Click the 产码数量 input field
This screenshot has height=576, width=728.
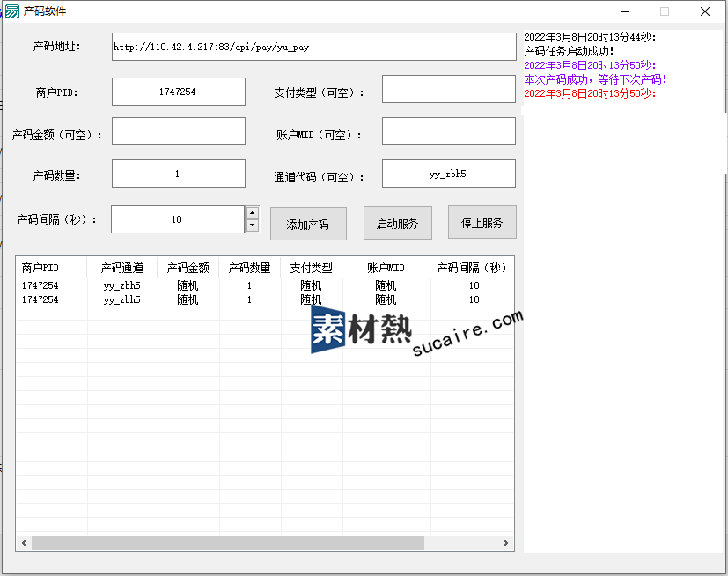(178, 174)
